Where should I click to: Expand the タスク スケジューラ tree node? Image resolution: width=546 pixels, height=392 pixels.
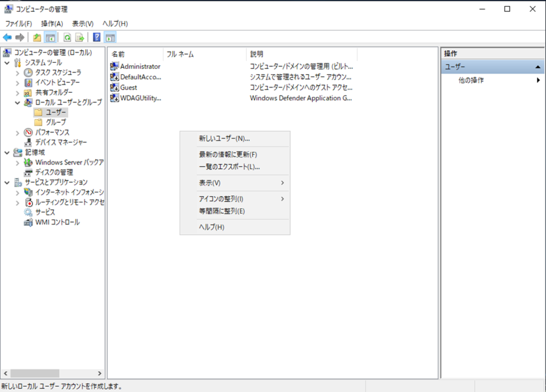[x=18, y=73]
